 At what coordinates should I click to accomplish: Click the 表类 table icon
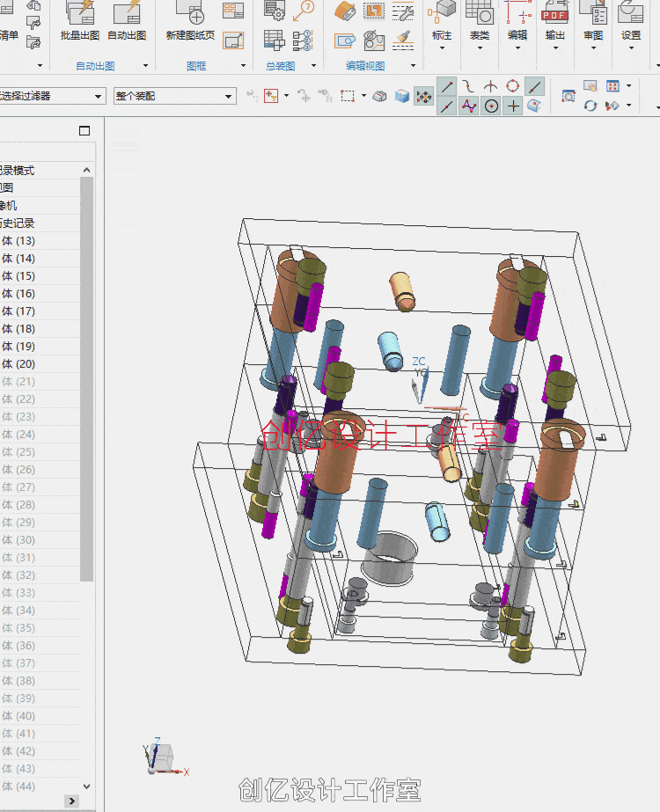480,12
